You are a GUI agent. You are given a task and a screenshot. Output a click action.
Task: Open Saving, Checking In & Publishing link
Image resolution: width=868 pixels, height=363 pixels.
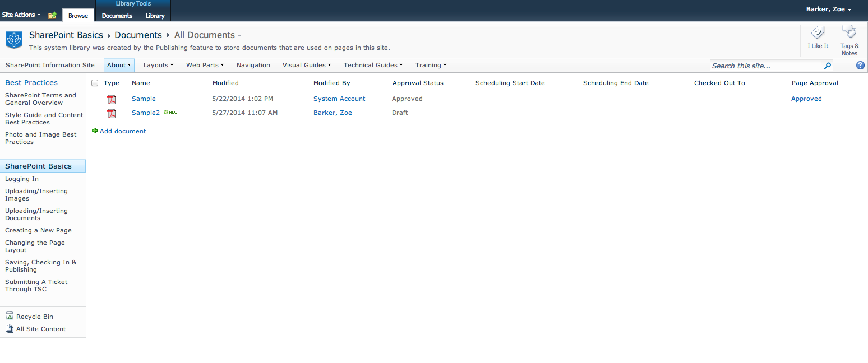coord(41,266)
